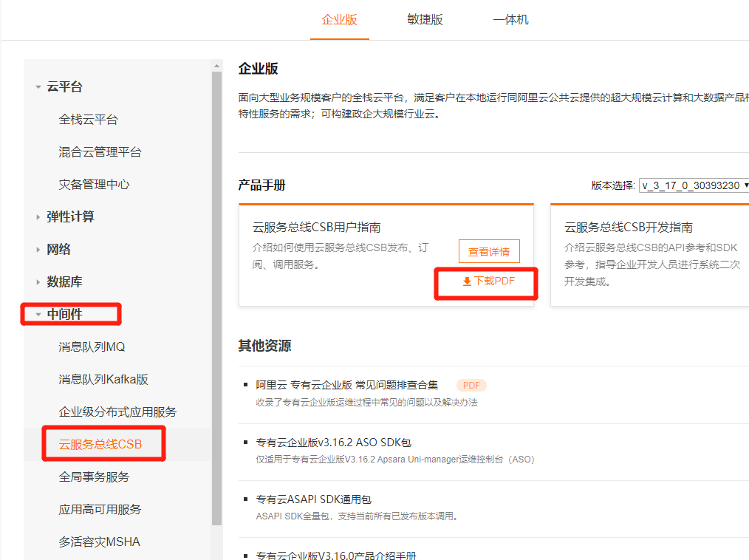Screen dimensions: 749x560
Task: Open 全栈云平台 in the sidebar
Action: [89, 120]
